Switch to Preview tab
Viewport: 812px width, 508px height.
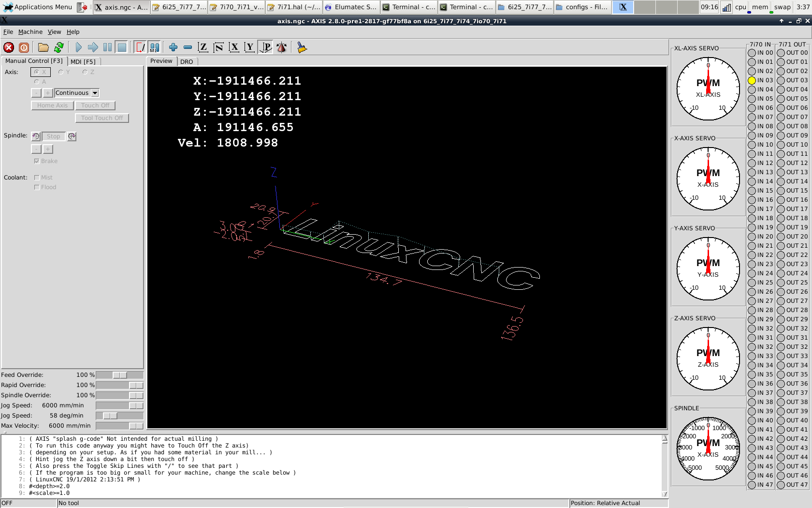tap(161, 61)
